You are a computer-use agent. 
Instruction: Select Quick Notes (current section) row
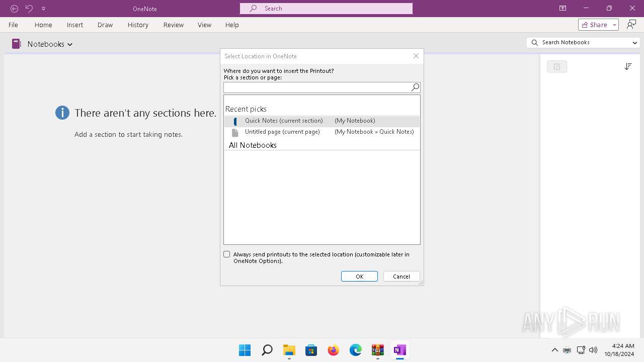click(322, 121)
